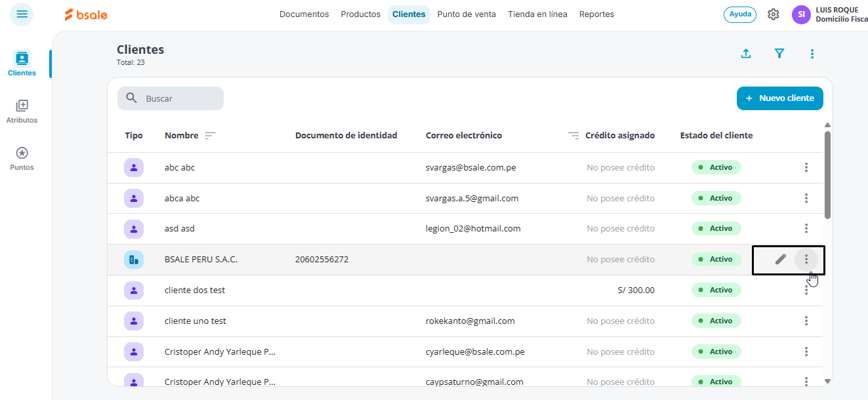Click email cyarleque@bsale.com.pe
Screen dimensions: 868x400
pos(475,351)
